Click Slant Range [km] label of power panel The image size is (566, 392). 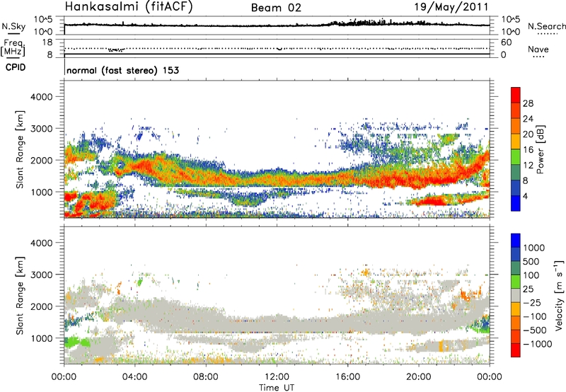(20, 149)
